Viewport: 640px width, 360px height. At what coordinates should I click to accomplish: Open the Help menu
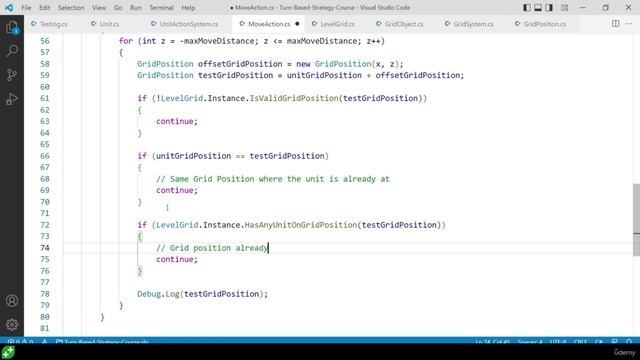coord(188,8)
